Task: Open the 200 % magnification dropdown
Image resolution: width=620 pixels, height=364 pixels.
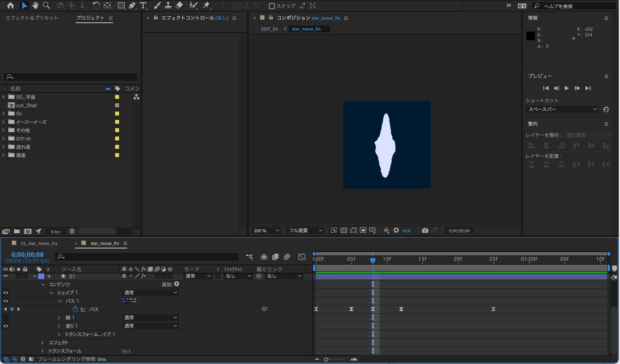Action: [x=266, y=231]
